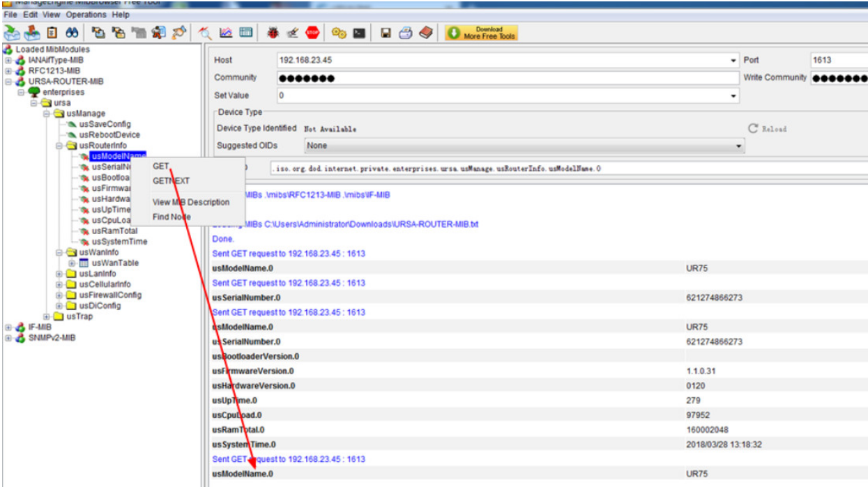Image resolution: width=868 pixels, height=494 pixels.
Task: Open the Edit menu
Action: click(x=30, y=15)
